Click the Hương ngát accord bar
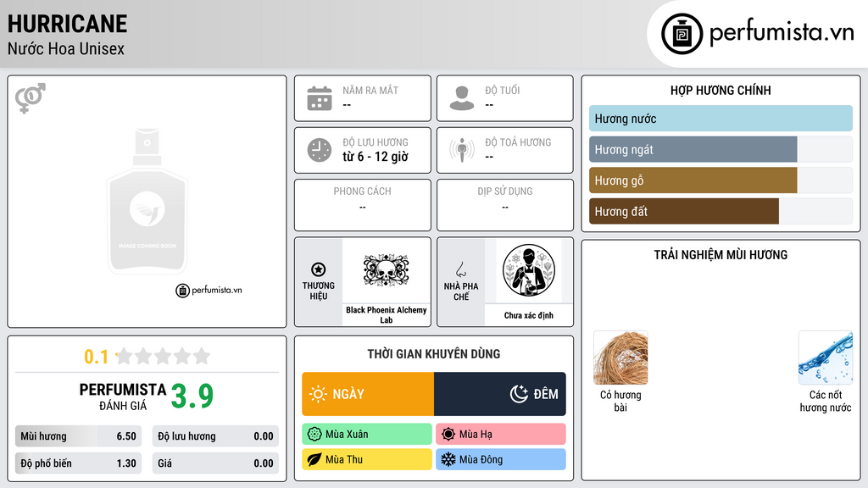Viewport: 868px width, 488px height. tap(721, 149)
